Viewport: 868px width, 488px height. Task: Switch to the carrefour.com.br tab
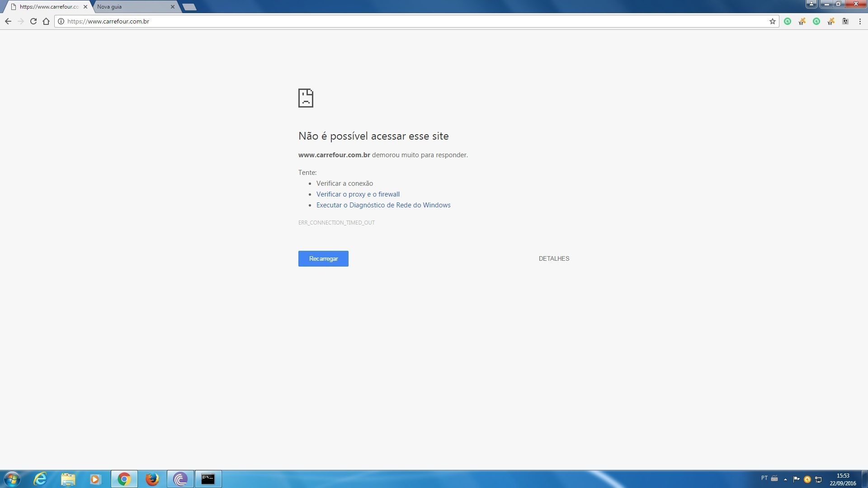[x=47, y=7]
